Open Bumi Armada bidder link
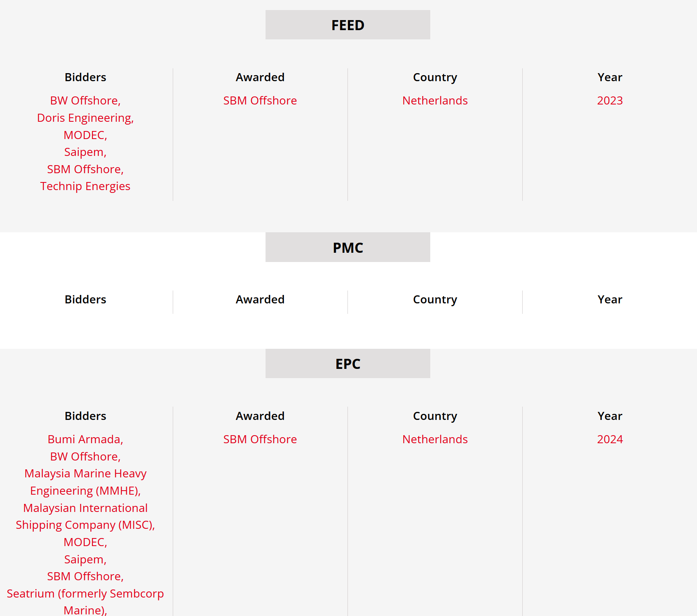 click(x=85, y=439)
